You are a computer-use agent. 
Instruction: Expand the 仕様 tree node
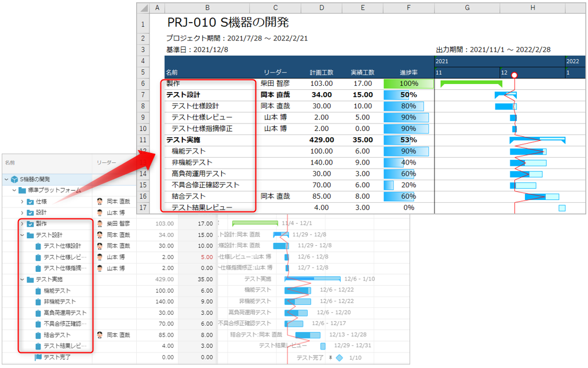coord(23,202)
